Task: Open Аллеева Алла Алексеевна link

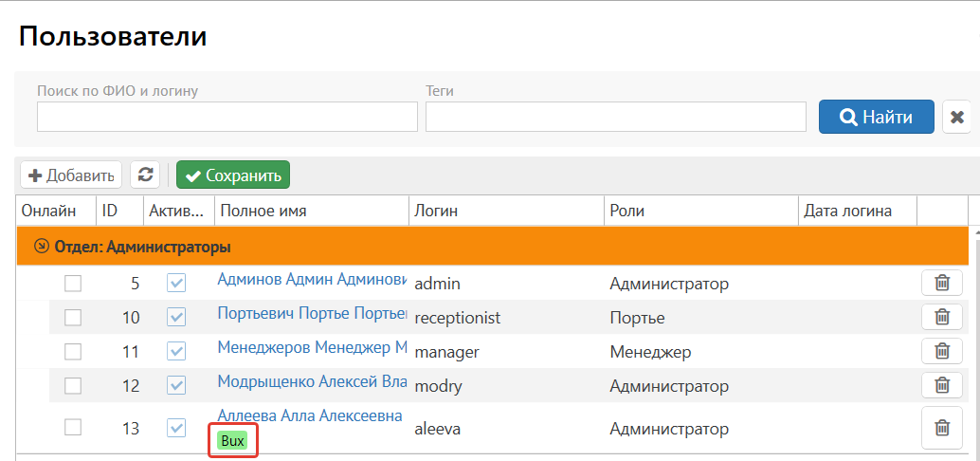Action: click(x=309, y=415)
